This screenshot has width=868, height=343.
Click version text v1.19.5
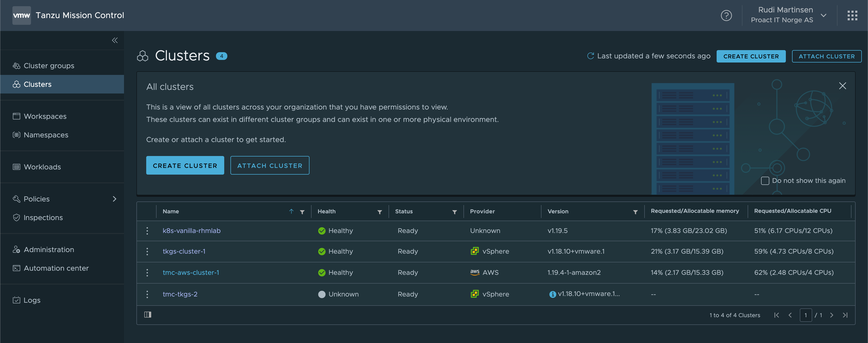click(557, 231)
